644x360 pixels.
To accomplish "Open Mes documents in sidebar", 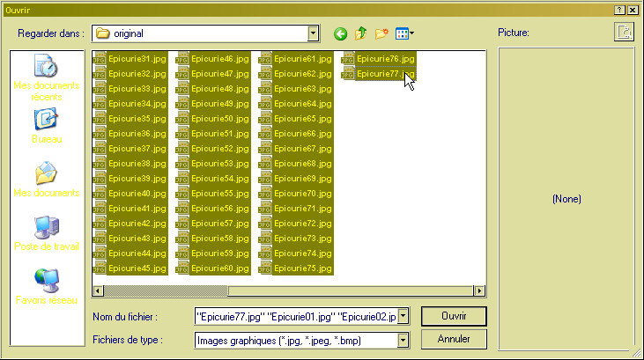I will tap(46, 180).
